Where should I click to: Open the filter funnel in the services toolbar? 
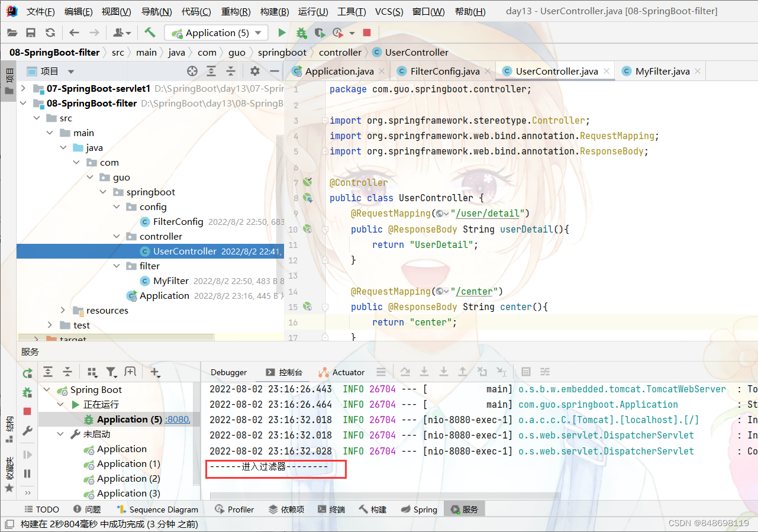(x=111, y=372)
